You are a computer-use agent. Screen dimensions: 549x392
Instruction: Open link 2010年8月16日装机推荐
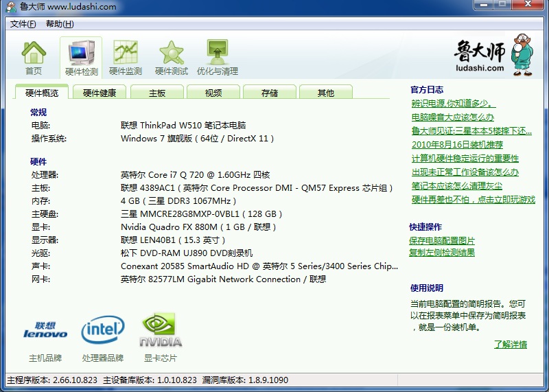(457, 144)
